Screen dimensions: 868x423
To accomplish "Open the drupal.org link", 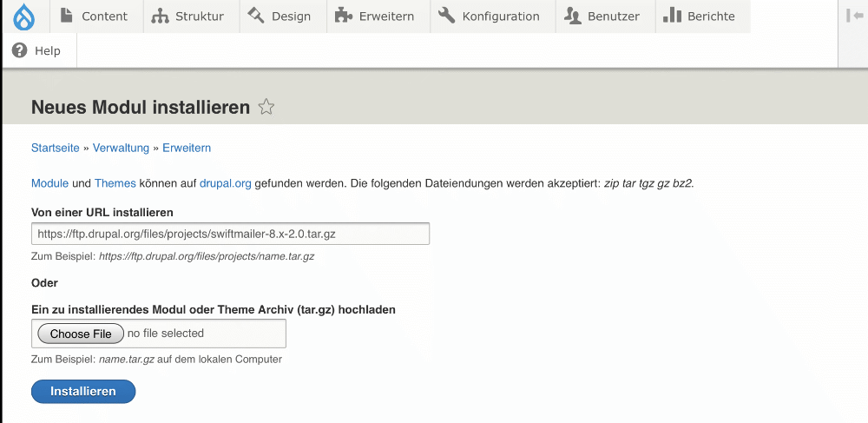I will [x=226, y=183].
